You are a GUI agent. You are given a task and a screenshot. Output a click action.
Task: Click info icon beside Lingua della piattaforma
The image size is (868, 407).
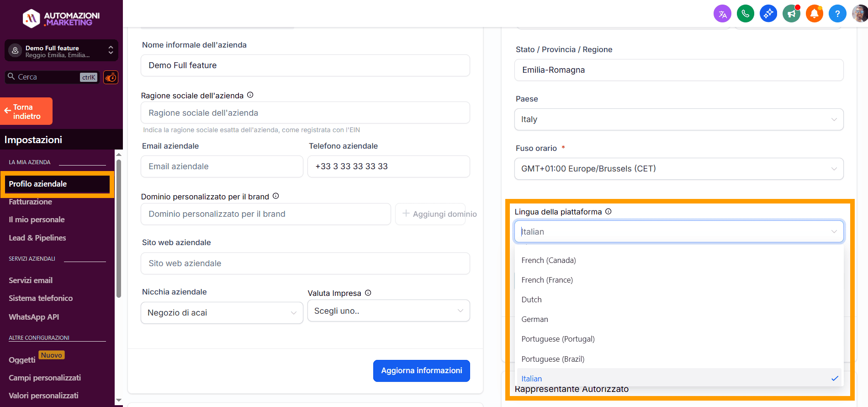pyautogui.click(x=608, y=212)
